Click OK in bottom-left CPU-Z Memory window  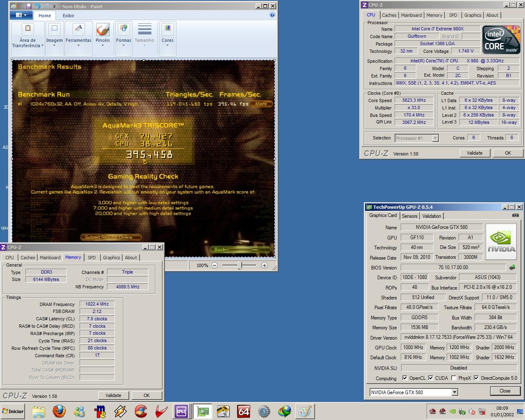[146, 395]
